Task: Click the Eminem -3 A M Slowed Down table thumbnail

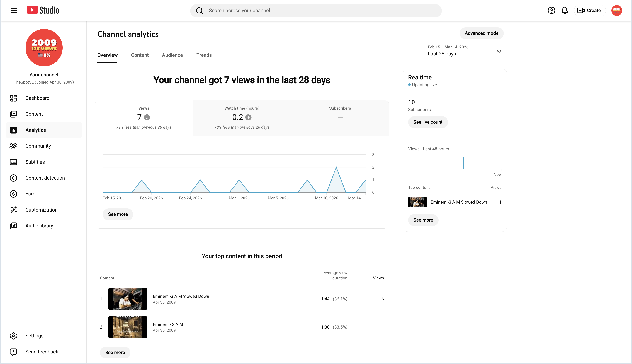Action: pos(128,299)
